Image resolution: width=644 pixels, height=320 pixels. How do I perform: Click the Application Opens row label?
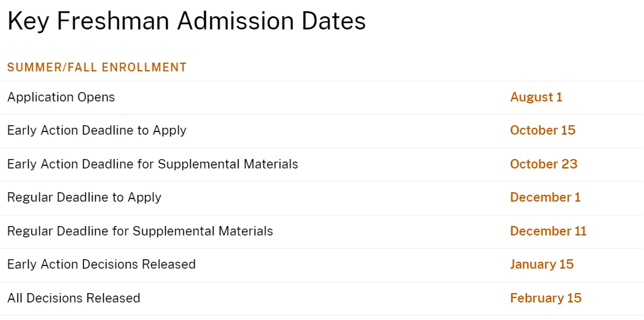tap(61, 98)
